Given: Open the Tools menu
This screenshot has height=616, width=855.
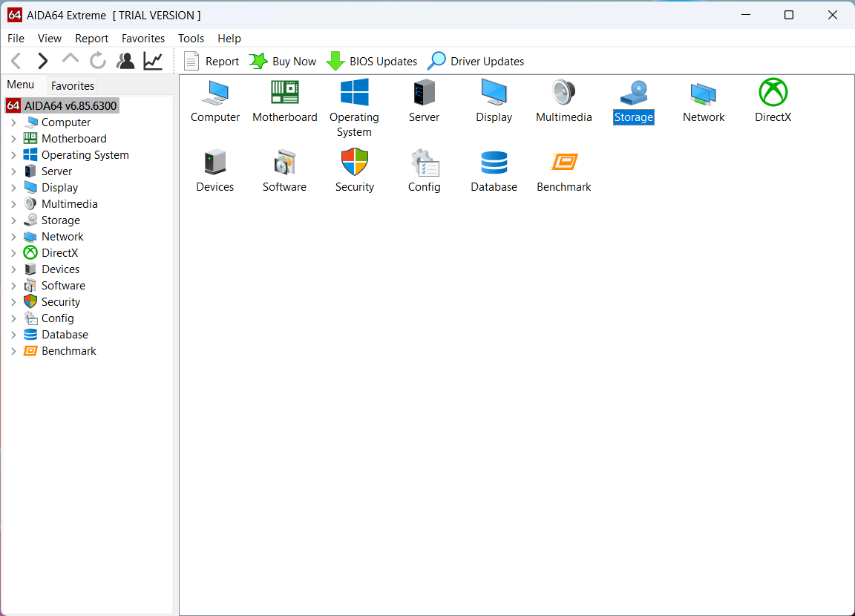Looking at the screenshot, I should click(191, 38).
